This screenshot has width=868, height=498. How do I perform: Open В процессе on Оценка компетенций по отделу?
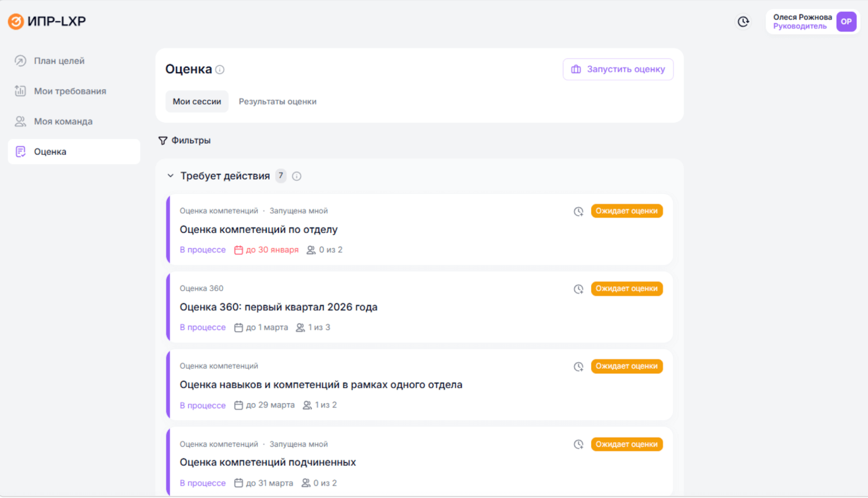[202, 250]
